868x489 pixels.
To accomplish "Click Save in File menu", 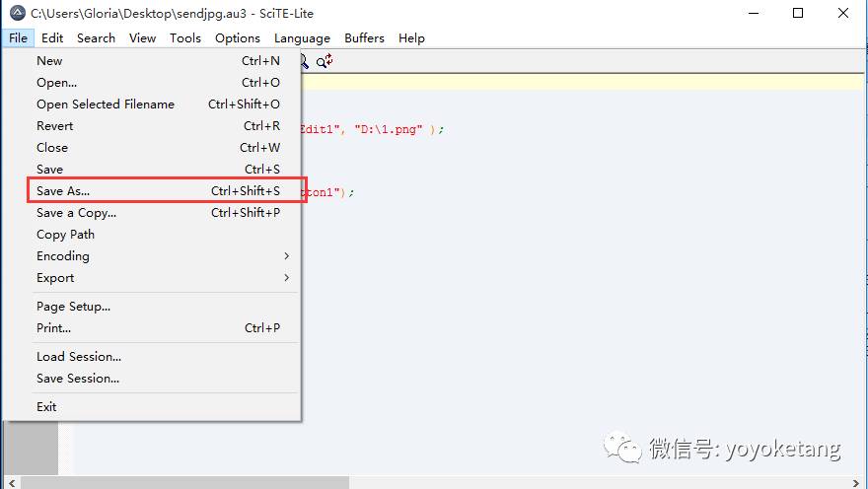I will tap(152, 170).
